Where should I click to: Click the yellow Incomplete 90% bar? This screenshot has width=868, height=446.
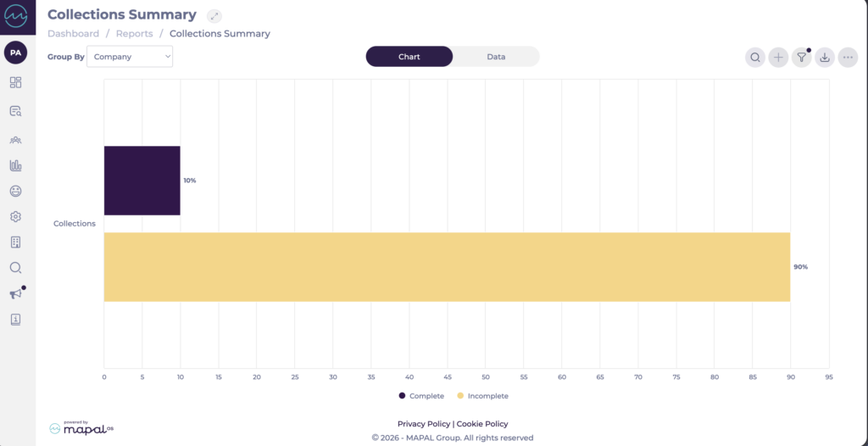coord(447,267)
